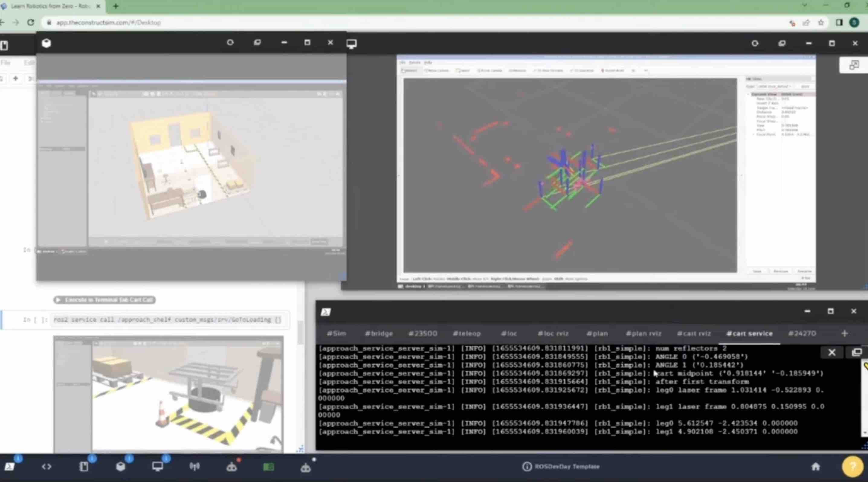Click the Execute in Terminal Tab Cart Call button

(105, 300)
